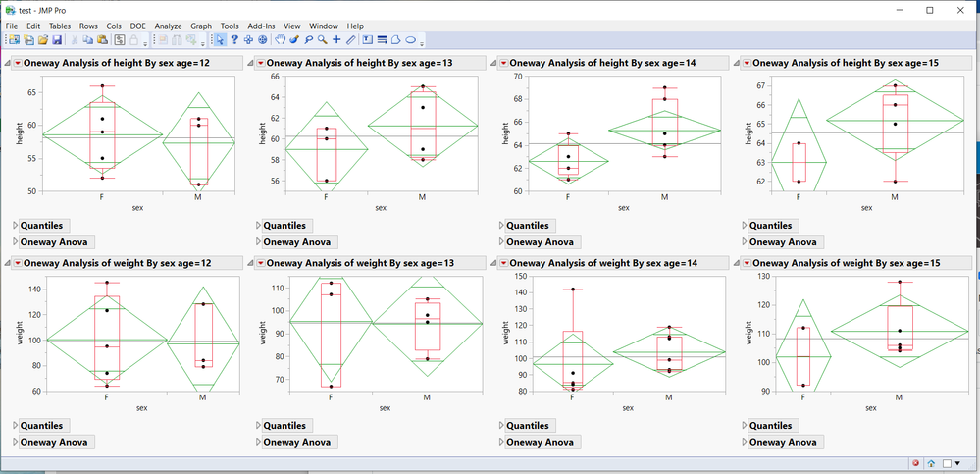The height and width of the screenshot is (474, 980).
Task: Select the Magnifier zoom tool
Action: [x=323, y=40]
